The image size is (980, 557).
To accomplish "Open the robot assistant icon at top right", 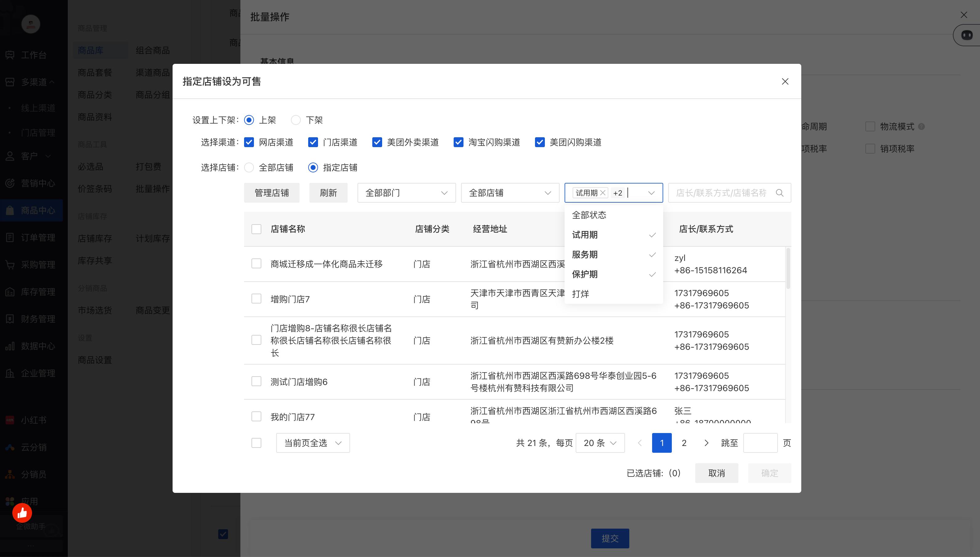I will pos(967,35).
